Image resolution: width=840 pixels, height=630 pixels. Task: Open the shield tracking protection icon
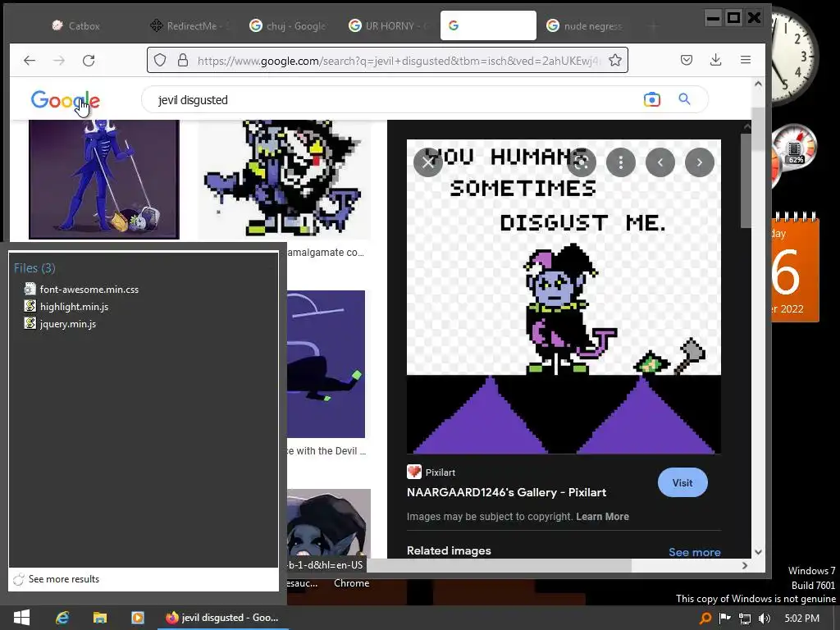point(160,60)
